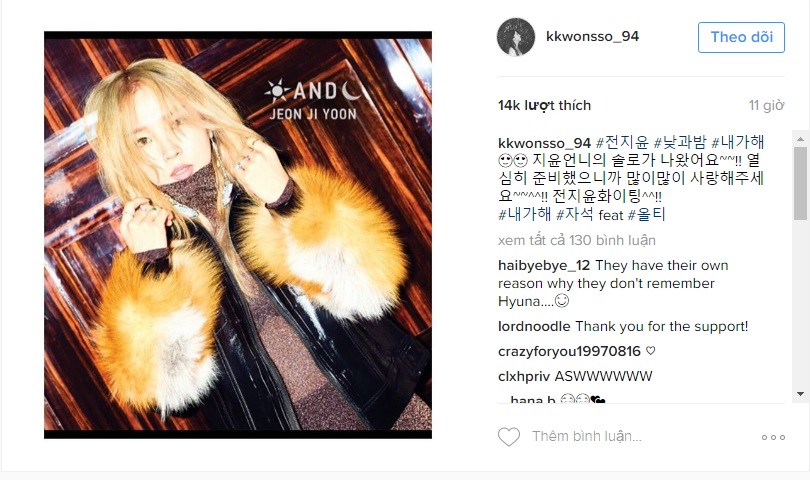Open the three-dot more options menu
This screenshot has width=810, height=480.
[x=773, y=437]
